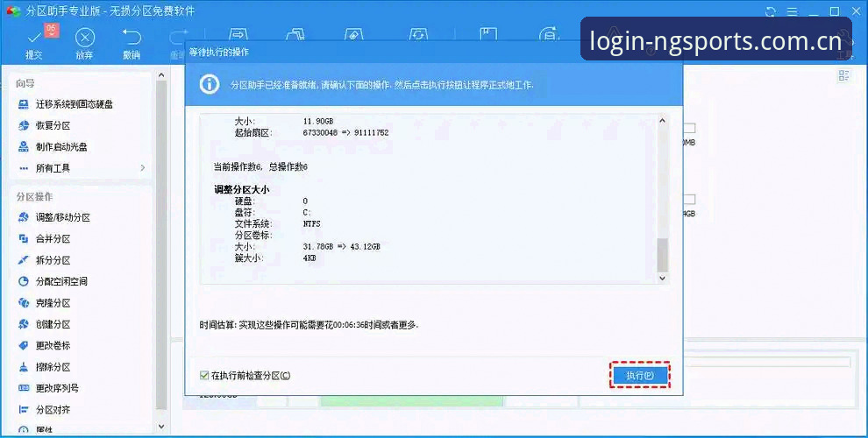
Task: Click the 执行(P) button
Action: 640,376
